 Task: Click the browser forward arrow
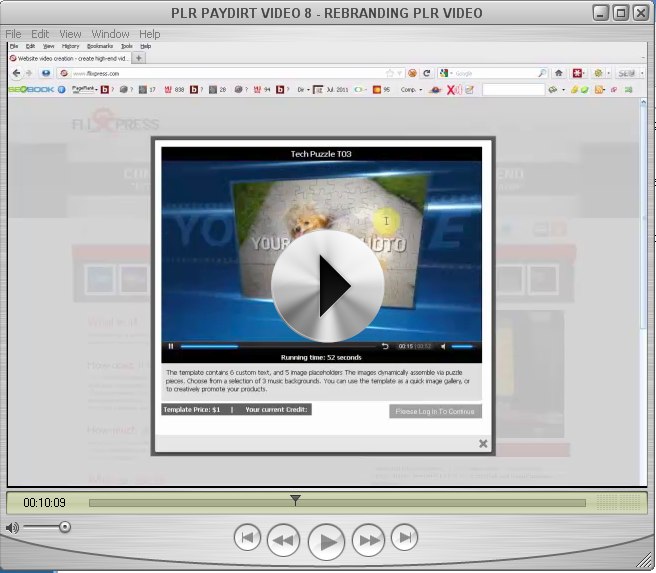coord(29,73)
